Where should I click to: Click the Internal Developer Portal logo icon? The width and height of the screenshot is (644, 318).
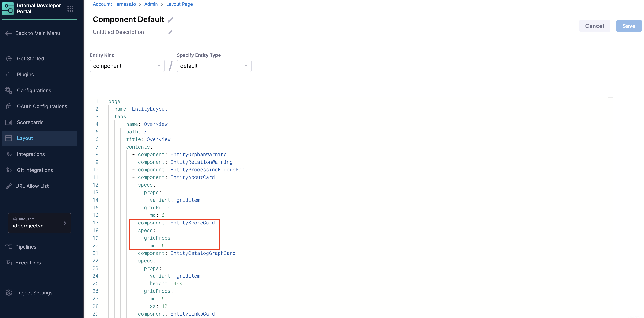pos(8,9)
